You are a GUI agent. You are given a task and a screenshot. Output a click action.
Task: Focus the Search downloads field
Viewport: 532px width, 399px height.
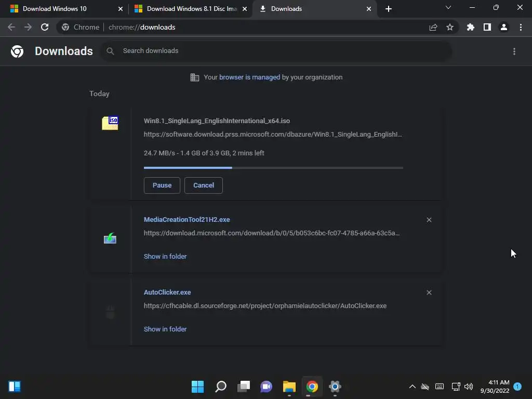click(276, 51)
